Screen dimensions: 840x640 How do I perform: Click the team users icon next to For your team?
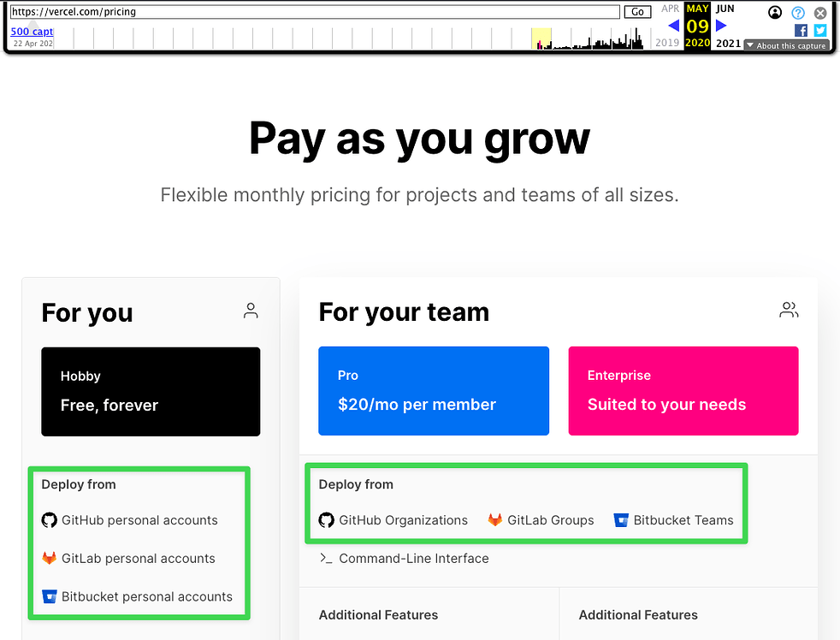[789, 311]
